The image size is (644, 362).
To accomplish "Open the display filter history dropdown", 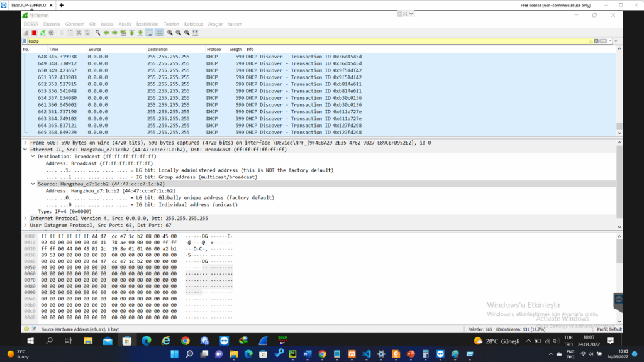I will click(x=609, y=41).
